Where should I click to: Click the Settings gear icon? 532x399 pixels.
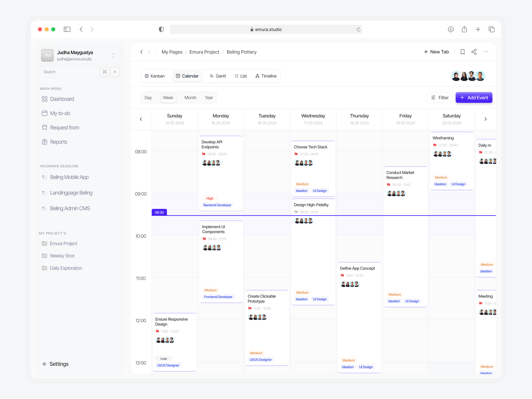click(x=44, y=364)
